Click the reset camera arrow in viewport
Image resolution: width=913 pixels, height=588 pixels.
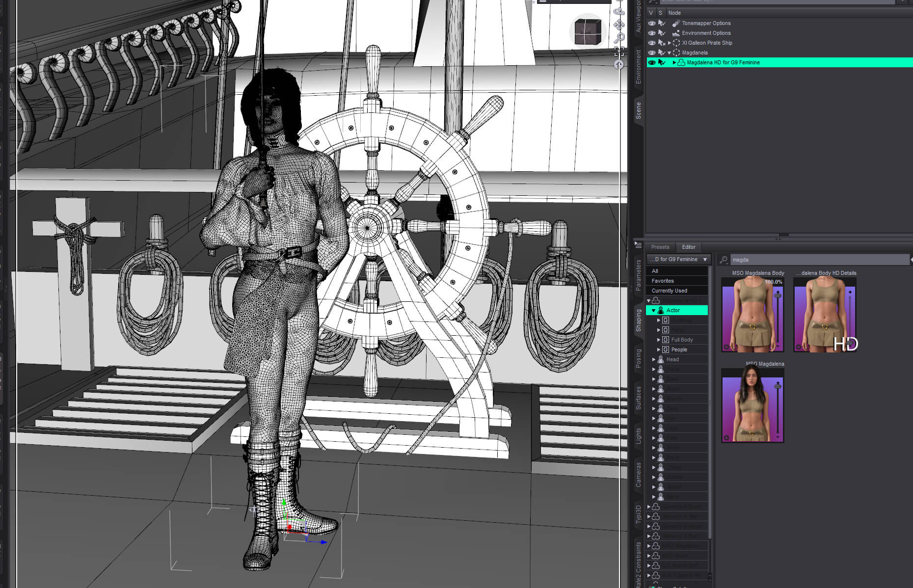pyautogui.click(x=619, y=64)
